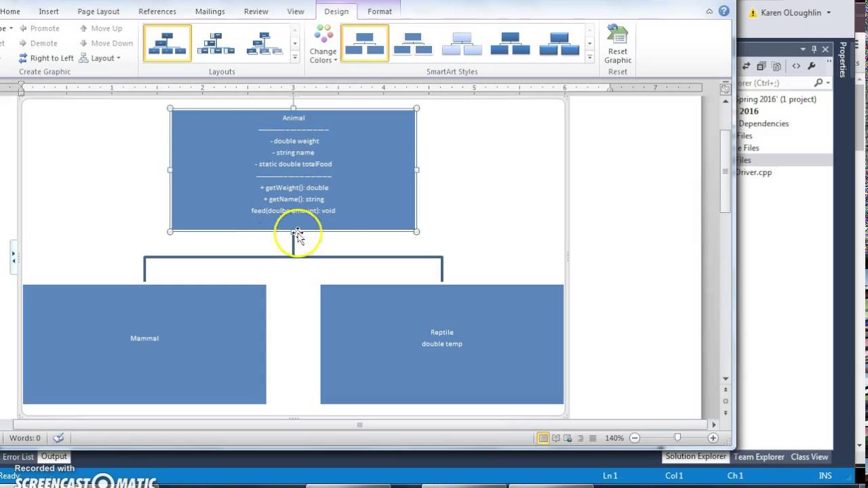Select the second hierarchy layout thumbnail

[x=216, y=43]
